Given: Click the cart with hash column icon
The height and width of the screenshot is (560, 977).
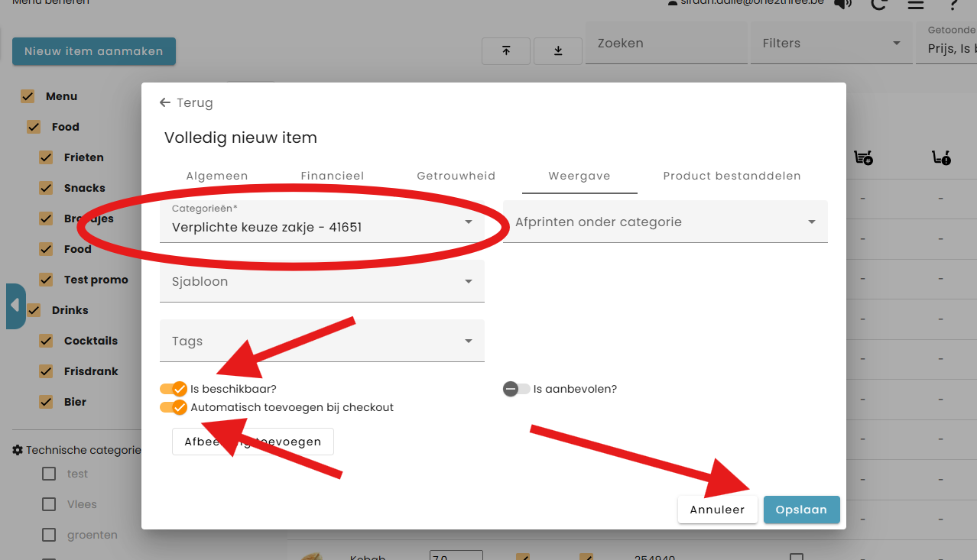Looking at the screenshot, I should tap(863, 158).
